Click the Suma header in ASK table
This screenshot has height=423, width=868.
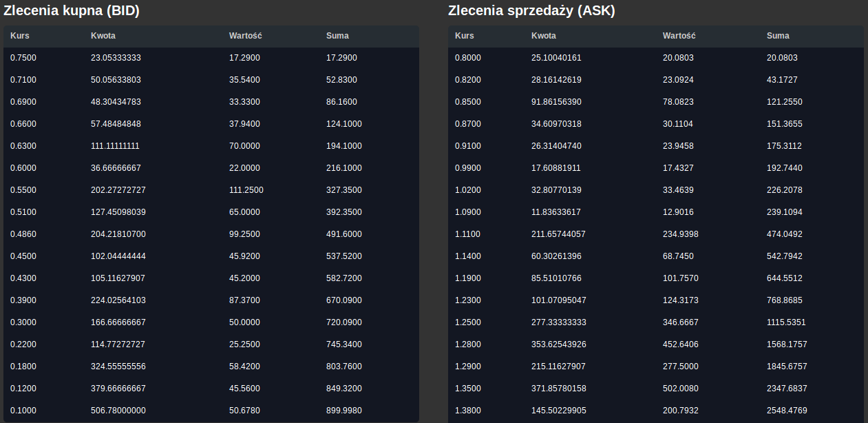click(778, 36)
